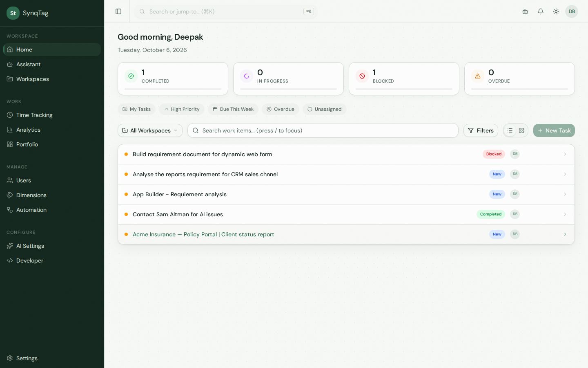Open Analytics page

(x=52, y=130)
